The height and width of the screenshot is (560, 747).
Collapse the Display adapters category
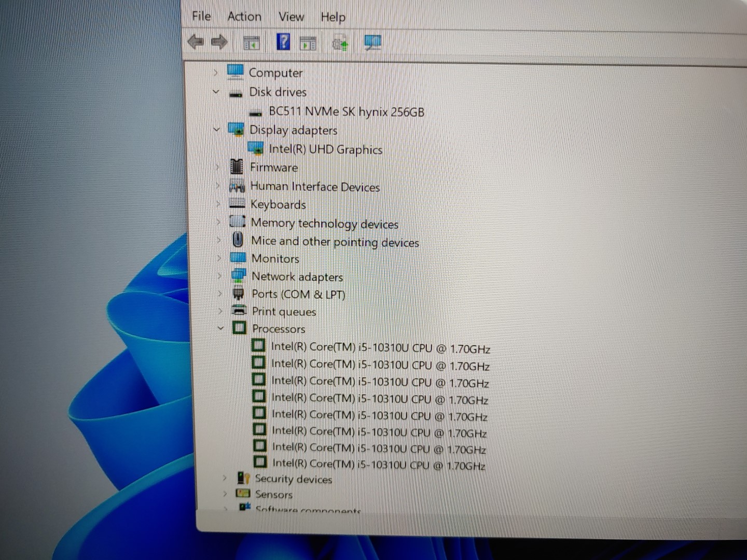(217, 130)
